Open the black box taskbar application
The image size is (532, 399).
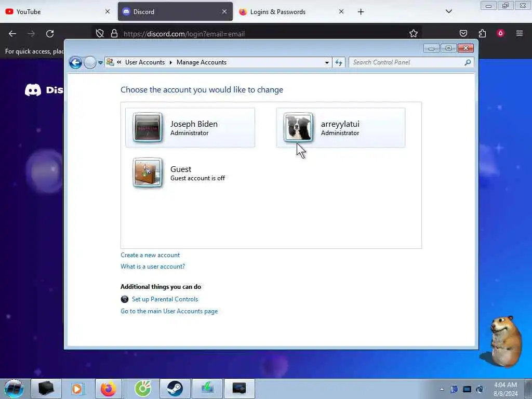pos(46,389)
